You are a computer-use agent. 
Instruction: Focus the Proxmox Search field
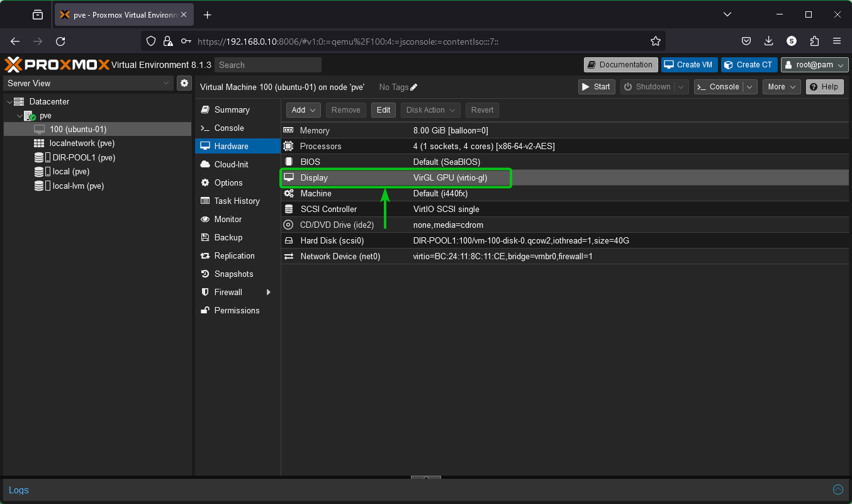point(268,65)
